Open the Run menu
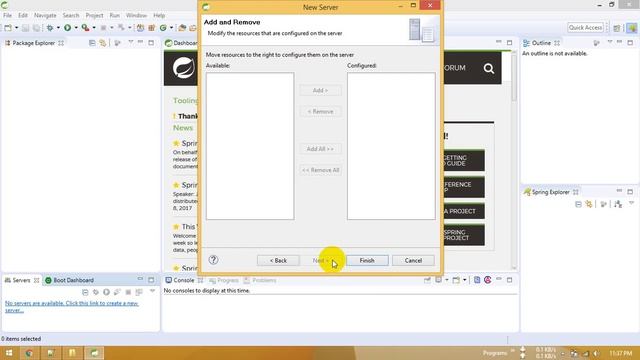640x360 pixels. (115, 16)
